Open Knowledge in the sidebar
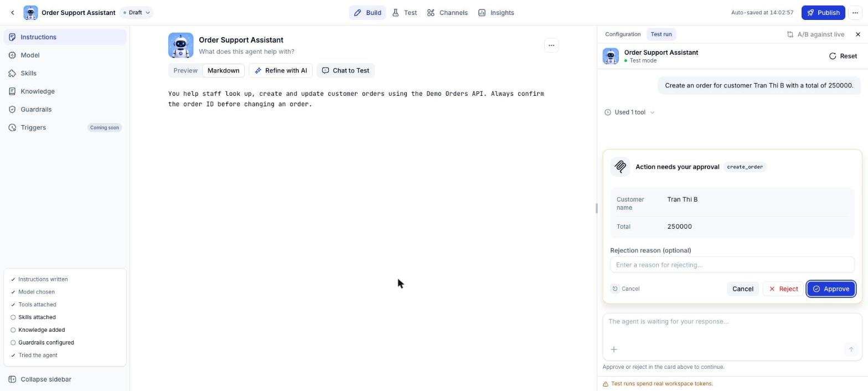Image resolution: width=868 pixels, height=391 pixels. pyautogui.click(x=65, y=91)
